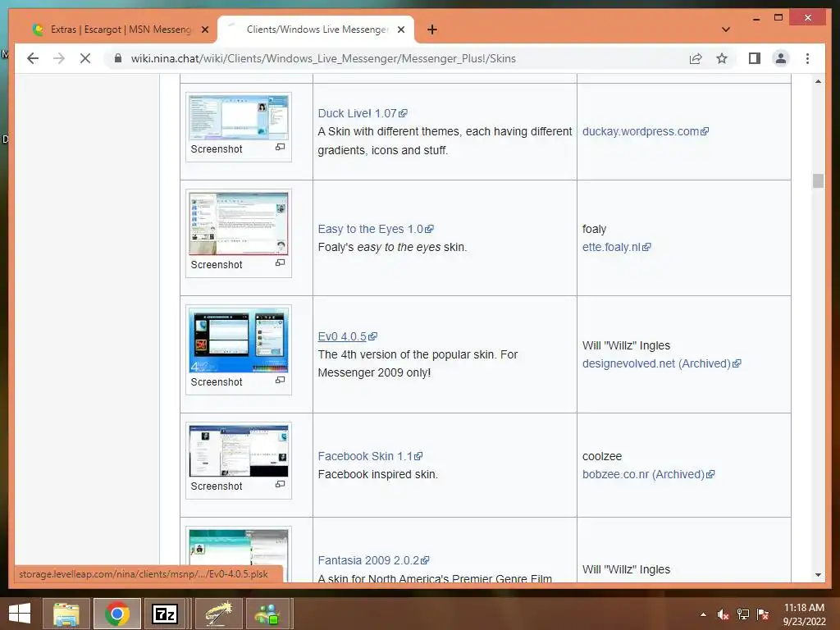Close the Extras Escargot tab
Viewport: 840px width, 630px height.
(x=204, y=30)
